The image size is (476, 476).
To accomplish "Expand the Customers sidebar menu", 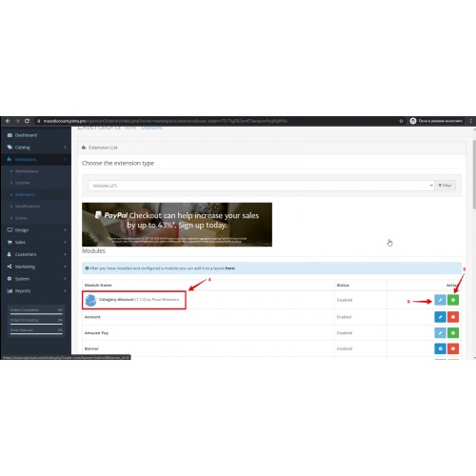I will point(35,254).
